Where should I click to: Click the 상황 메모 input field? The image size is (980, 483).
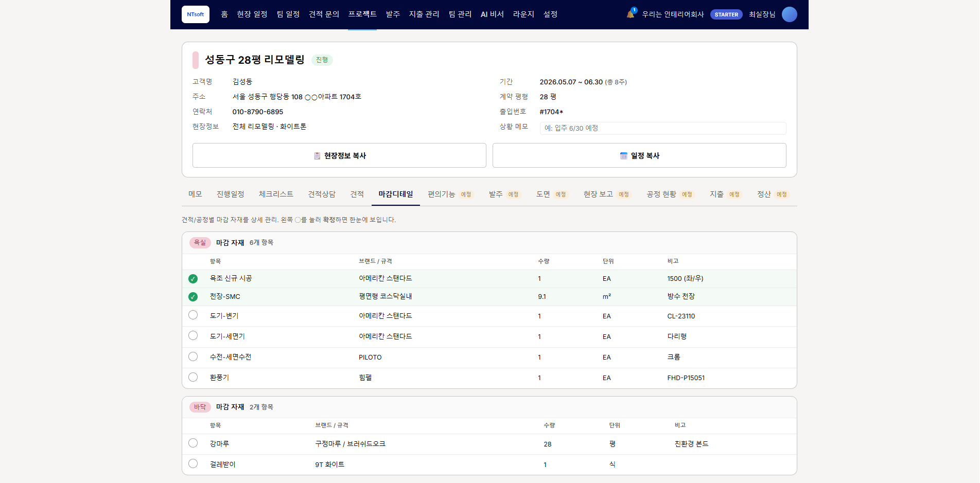click(x=663, y=128)
